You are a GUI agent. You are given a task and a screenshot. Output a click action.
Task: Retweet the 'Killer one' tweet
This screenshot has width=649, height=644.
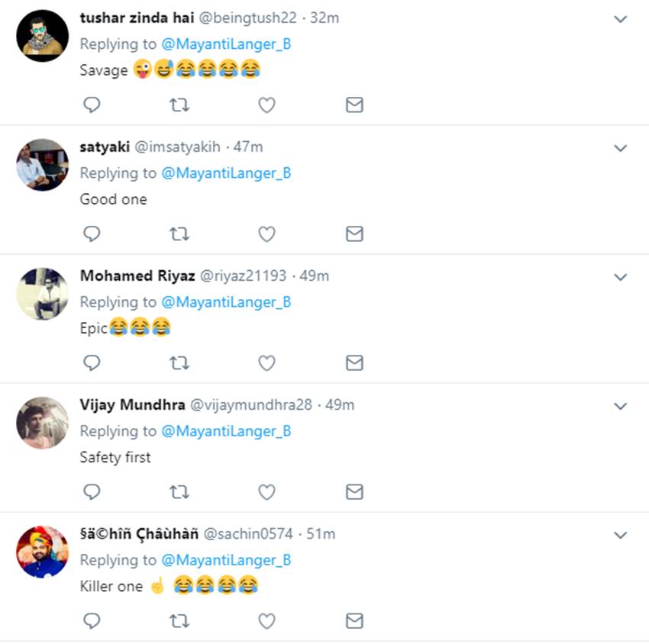pyautogui.click(x=179, y=621)
